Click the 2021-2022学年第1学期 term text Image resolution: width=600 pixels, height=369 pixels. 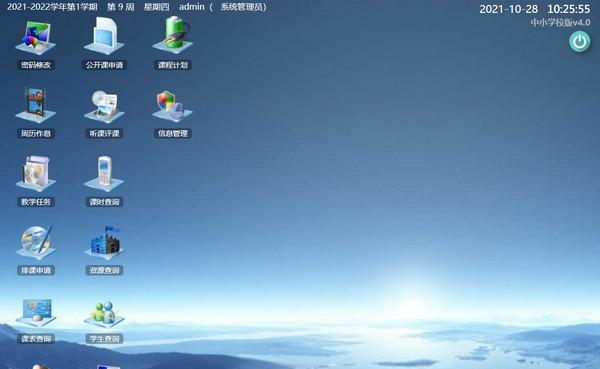click(52, 7)
